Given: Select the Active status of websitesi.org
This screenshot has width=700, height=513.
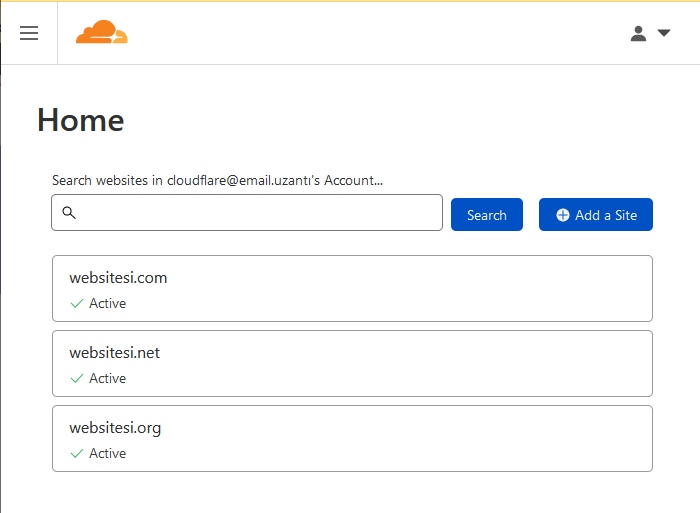Looking at the screenshot, I should tap(108, 454).
